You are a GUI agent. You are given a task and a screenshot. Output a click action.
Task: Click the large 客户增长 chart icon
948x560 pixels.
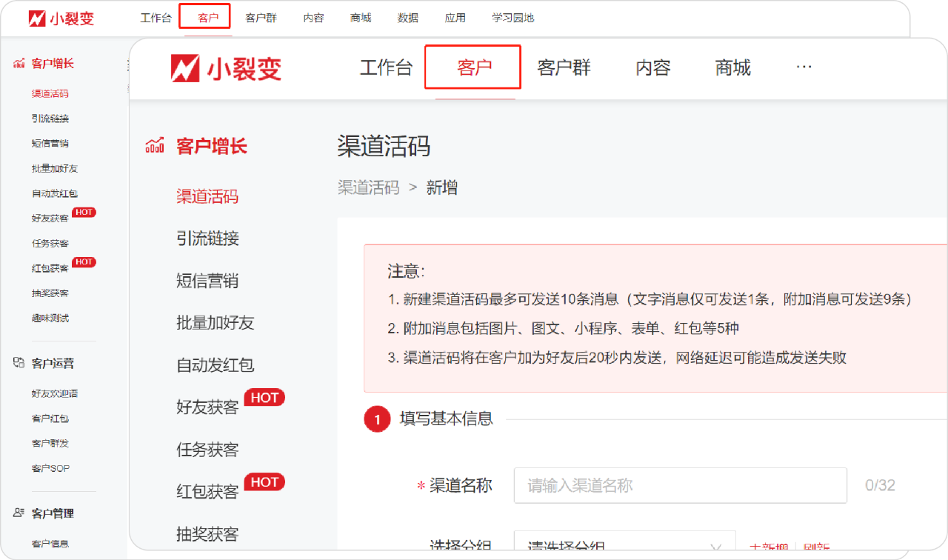(155, 145)
